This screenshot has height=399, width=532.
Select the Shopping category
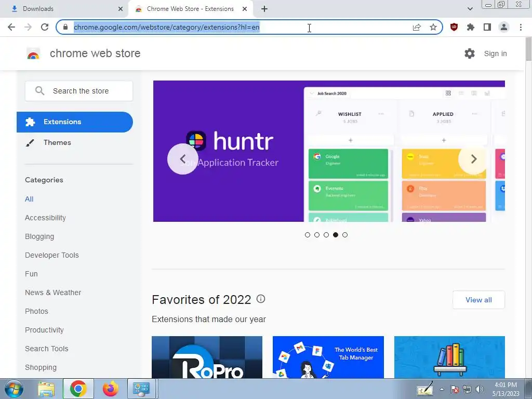(41, 367)
